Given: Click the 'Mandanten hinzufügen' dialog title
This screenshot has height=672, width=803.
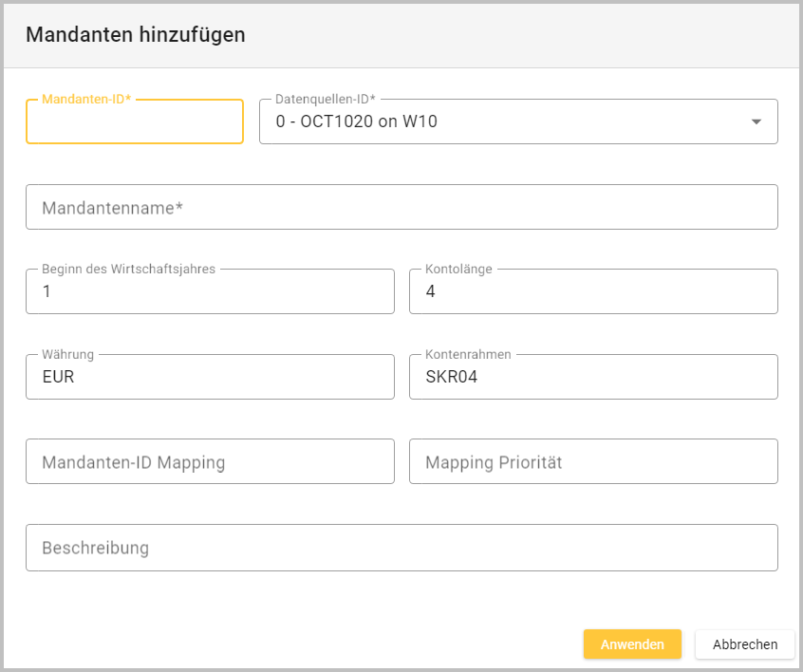Looking at the screenshot, I should pyautogui.click(x=135, y=35).
